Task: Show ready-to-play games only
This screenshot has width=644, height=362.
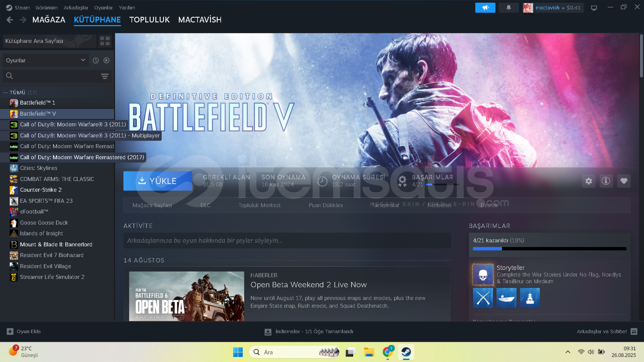Action: click(107, 60)
